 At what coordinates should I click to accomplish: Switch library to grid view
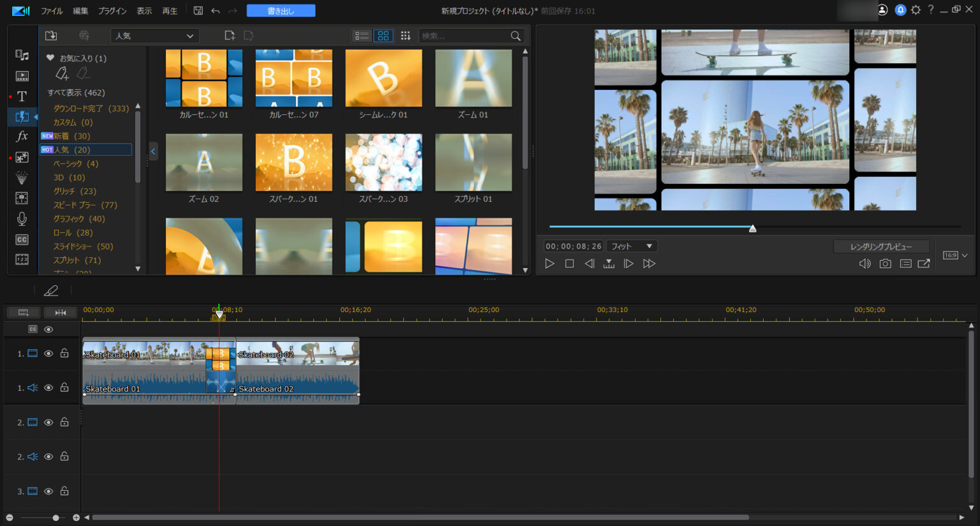tap(383, 36)
